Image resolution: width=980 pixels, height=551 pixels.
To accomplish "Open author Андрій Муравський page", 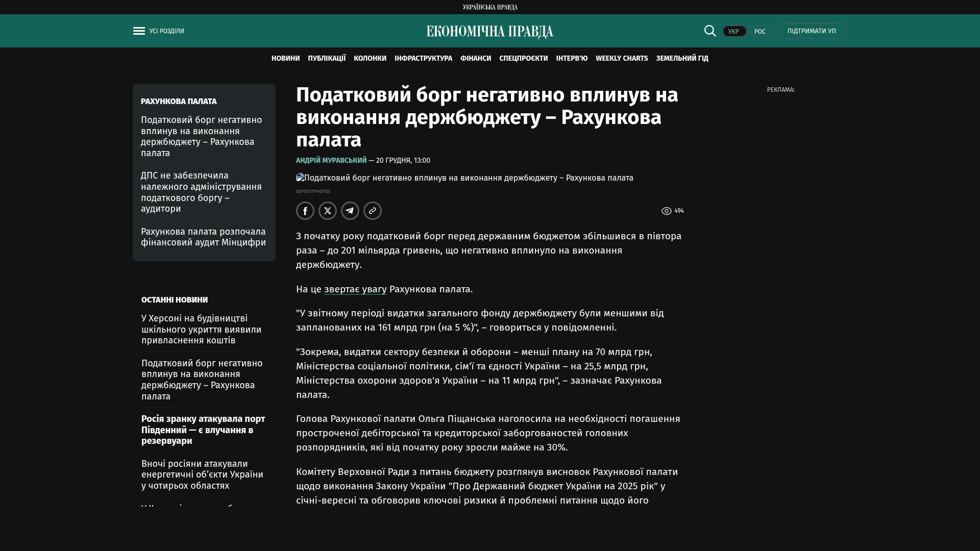I will (x=331, y=161).
